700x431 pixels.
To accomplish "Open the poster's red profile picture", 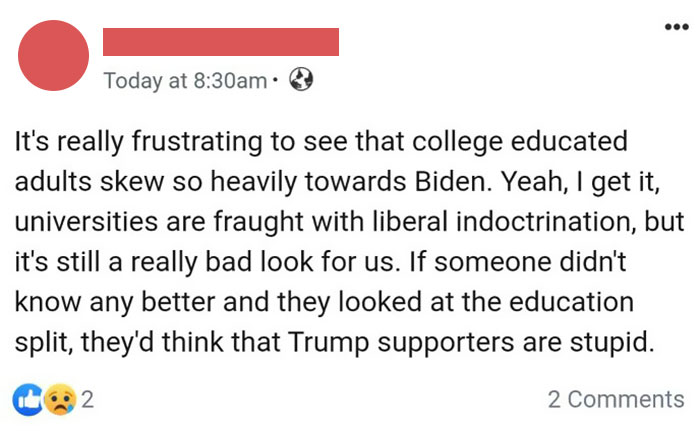I will point(54,54).
